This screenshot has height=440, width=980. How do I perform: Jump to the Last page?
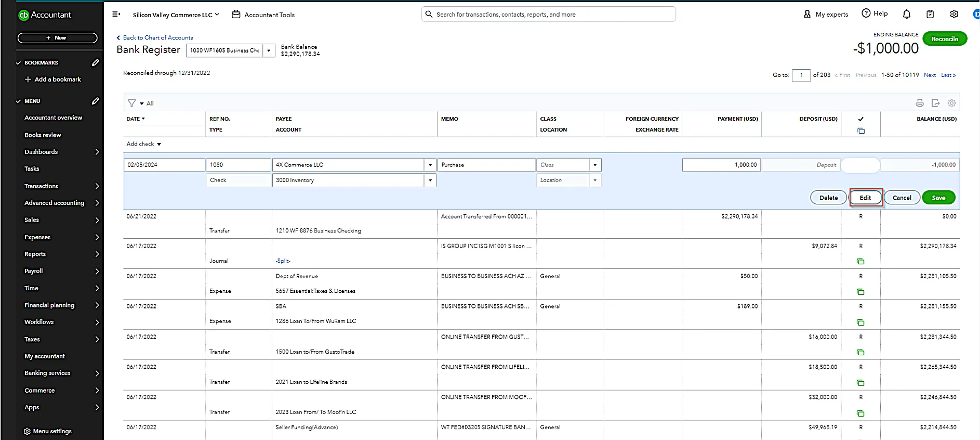click(948, 75)
